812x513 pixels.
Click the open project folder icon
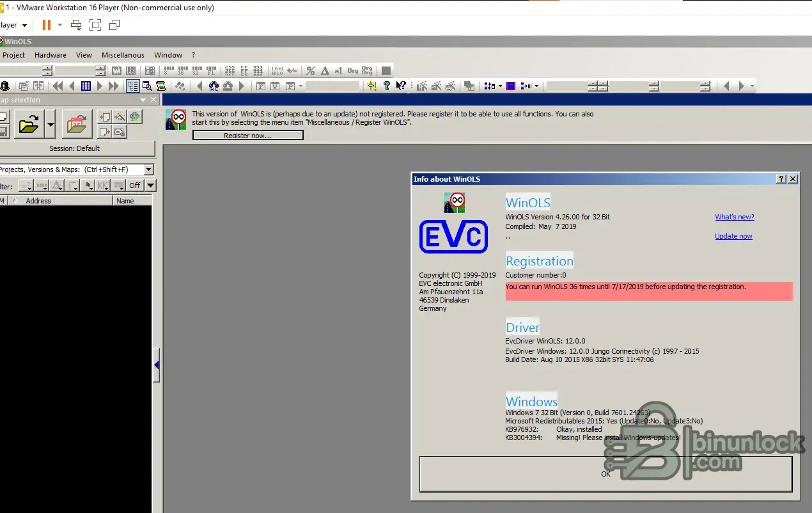(x=28, y=124)
